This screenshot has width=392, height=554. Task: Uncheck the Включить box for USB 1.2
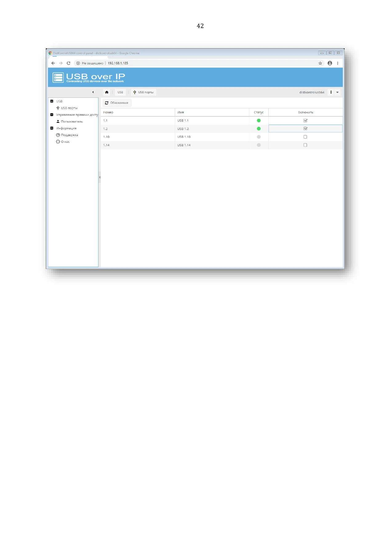(305, 129)
